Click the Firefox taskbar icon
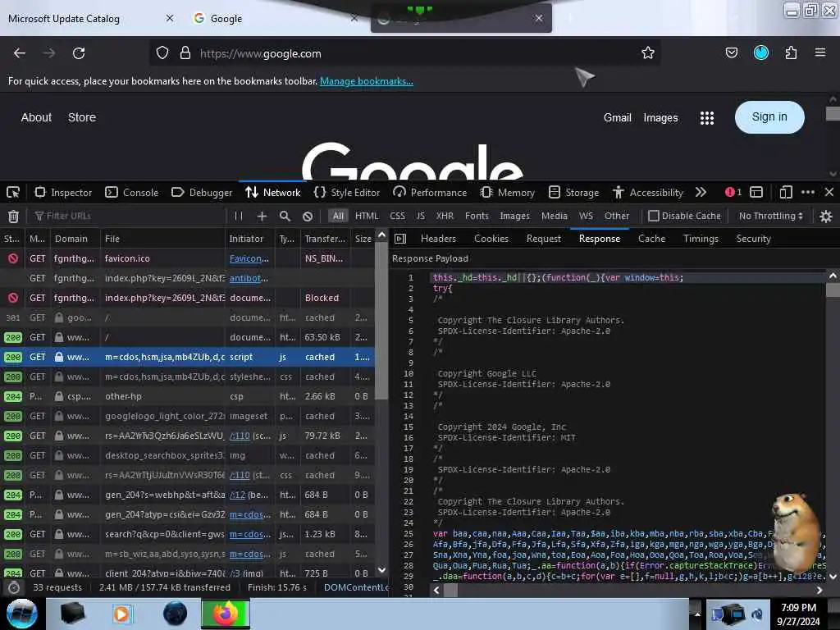Image resolution: width=840 pixels, height=630 pixels. (226, 614)
